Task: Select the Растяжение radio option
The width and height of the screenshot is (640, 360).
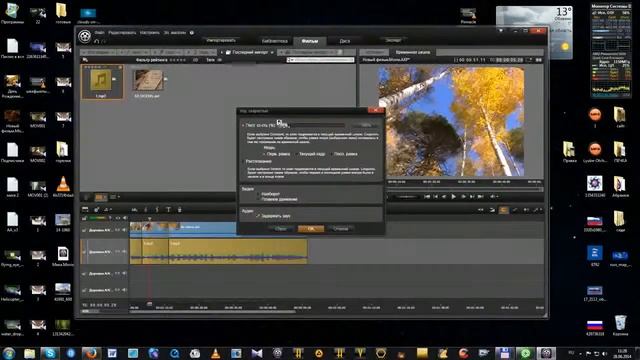Action: tap(243, 162)
